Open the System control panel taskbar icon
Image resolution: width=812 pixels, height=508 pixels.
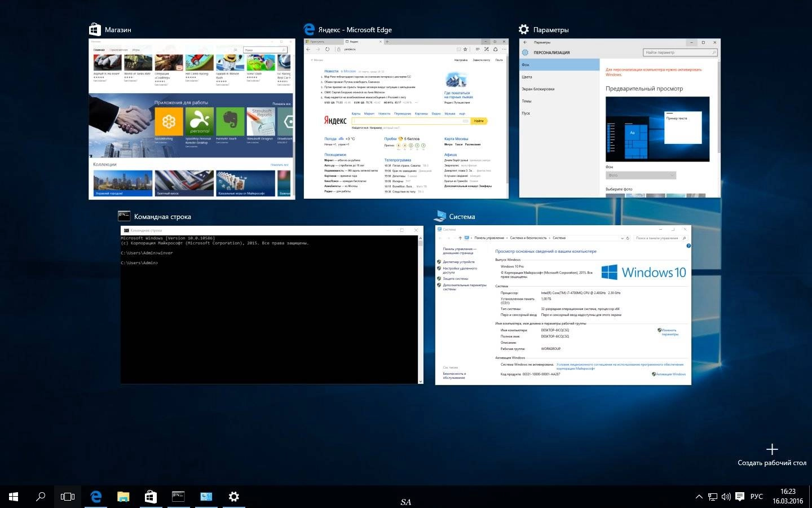click(206, 497)
